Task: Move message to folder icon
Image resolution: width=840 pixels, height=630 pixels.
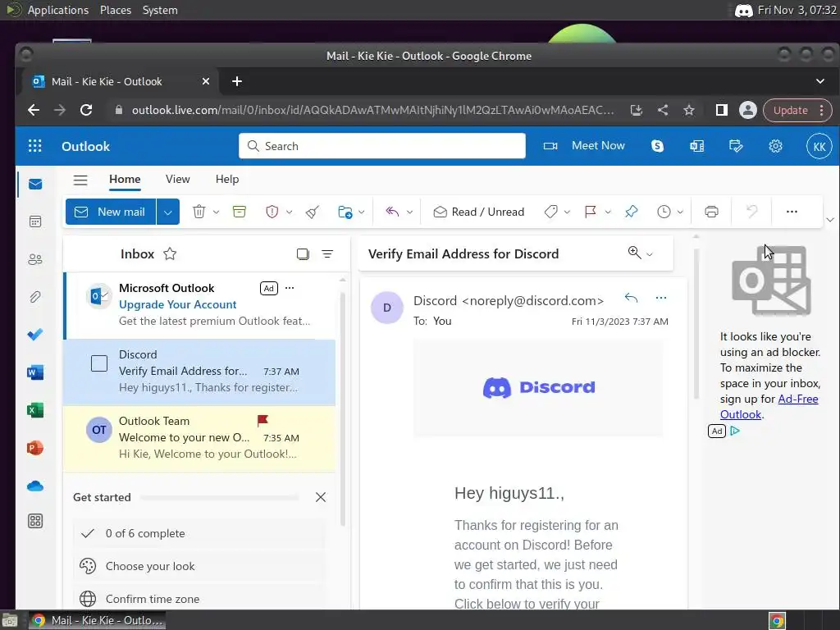Action: coord(345,212)
